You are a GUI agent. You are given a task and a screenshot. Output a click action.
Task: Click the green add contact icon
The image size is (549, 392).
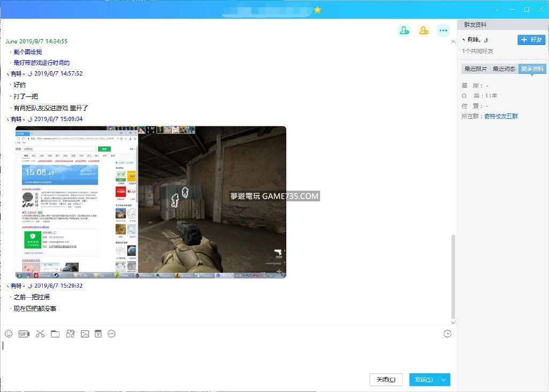click(404, 31)
